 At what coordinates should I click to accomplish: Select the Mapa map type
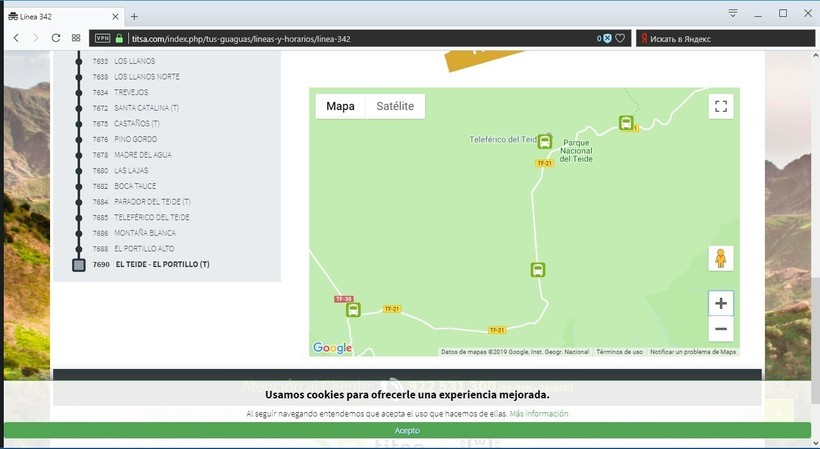[x=340, y=107]
